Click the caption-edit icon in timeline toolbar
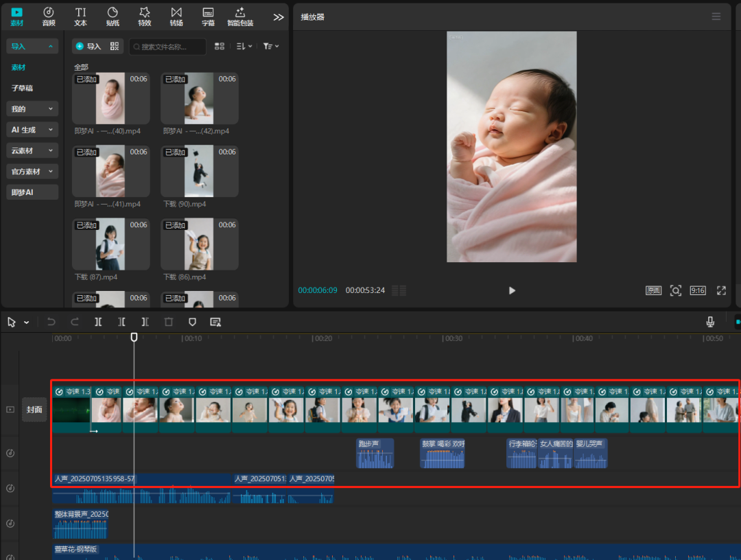Image resolution: width=741 pixels, height=560 pixels. click(x=215, y=322)
